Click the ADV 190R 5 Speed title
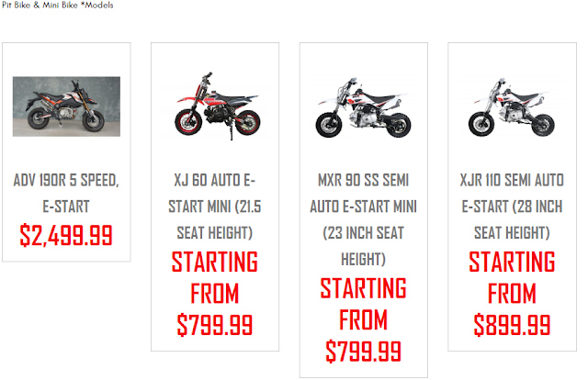Image resolution: width=588 pixels, height=380 pixels. [66, 194]
